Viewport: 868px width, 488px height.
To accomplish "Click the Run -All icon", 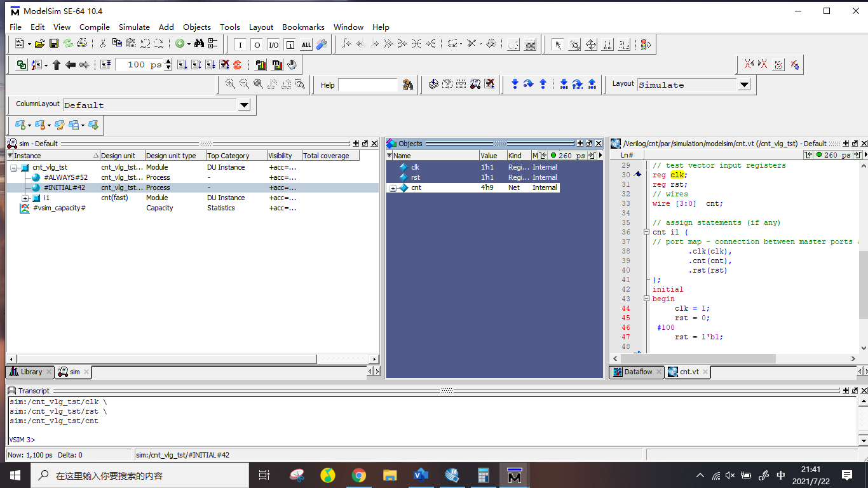I will tap(210, 65).
